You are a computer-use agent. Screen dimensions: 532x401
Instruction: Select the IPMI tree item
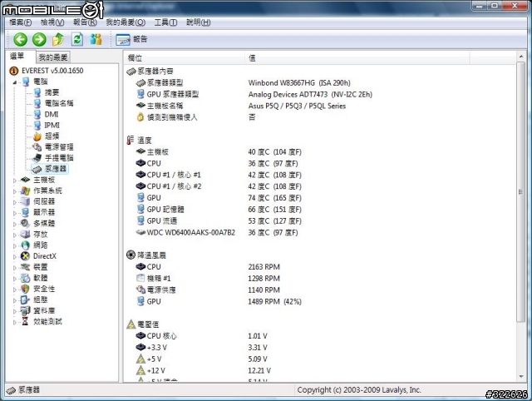pos(52,126)
